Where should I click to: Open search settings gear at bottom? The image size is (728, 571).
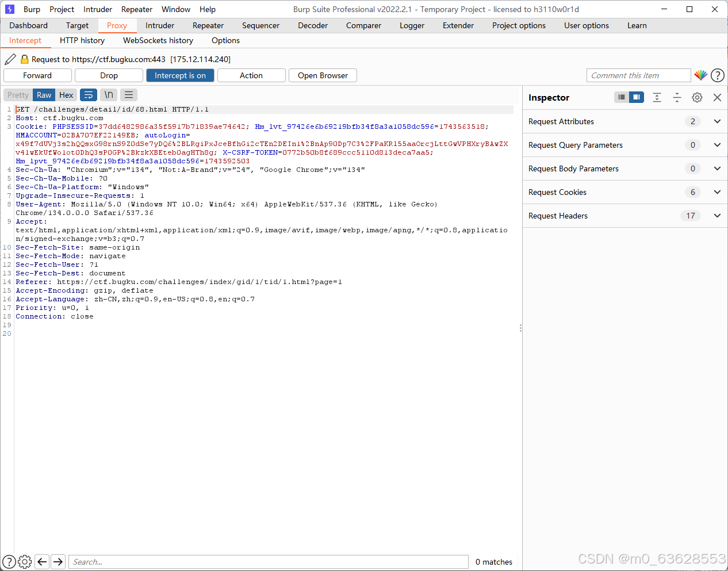25,562
